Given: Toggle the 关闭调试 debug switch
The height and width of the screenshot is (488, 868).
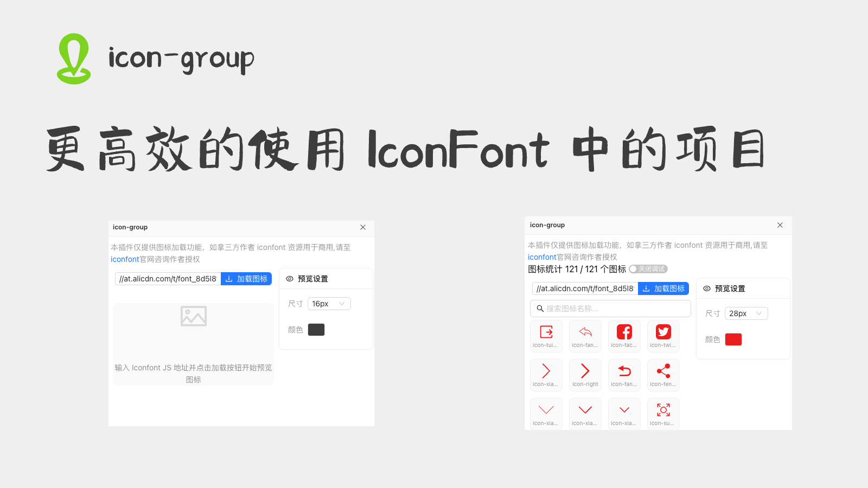Looking at the screenshot, I should [x=648, y=268].
